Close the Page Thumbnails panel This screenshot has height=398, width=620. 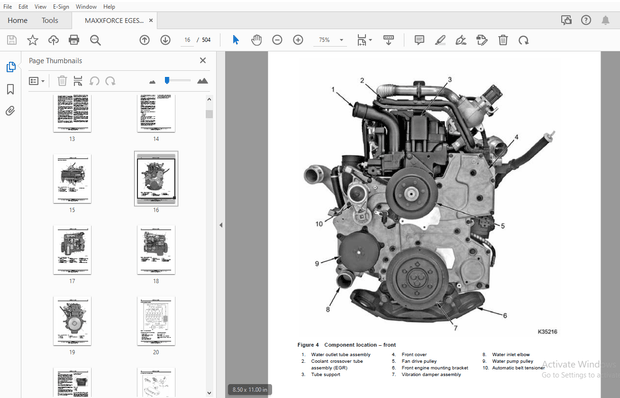pyautogui.click(x=203, y=60)
